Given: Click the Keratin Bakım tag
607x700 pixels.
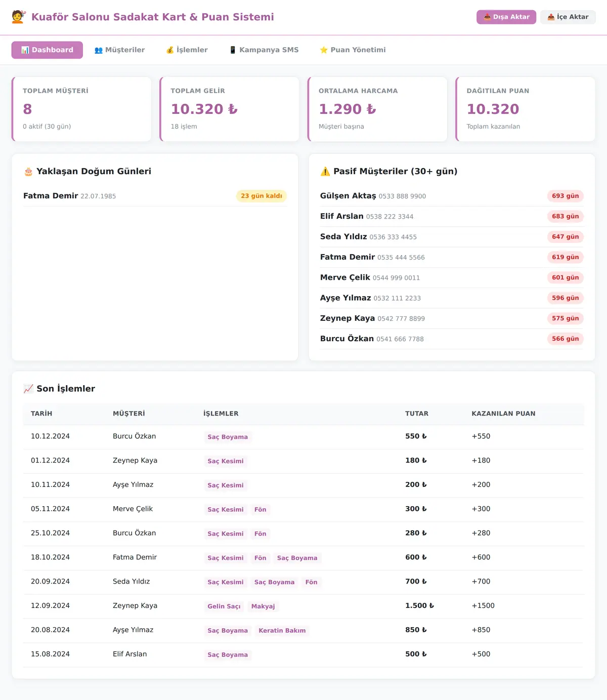Looking at the screenshot, I should (282, 631).
